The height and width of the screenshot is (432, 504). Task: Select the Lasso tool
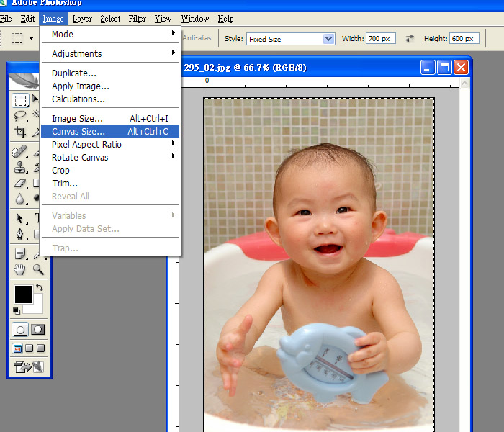20,116
